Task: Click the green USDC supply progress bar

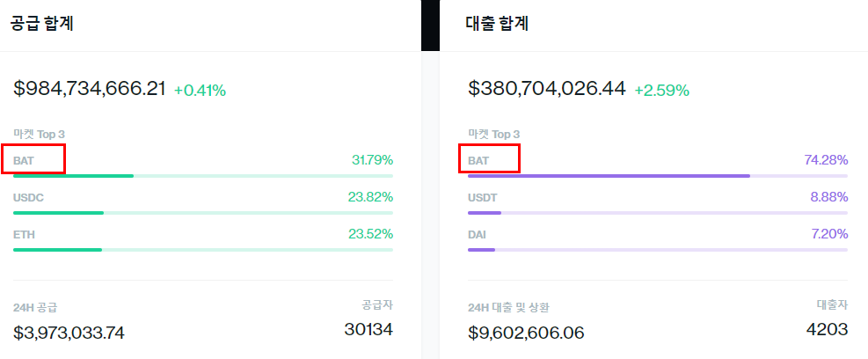Action: (x=203, y=213)
